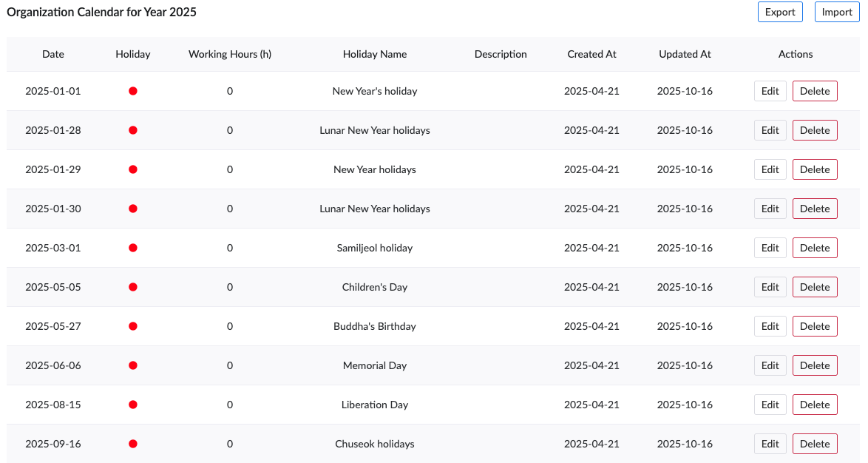Click red holiday dot for Liberation Day
Viewport: 868px width, 463px height.
point(133,405)
